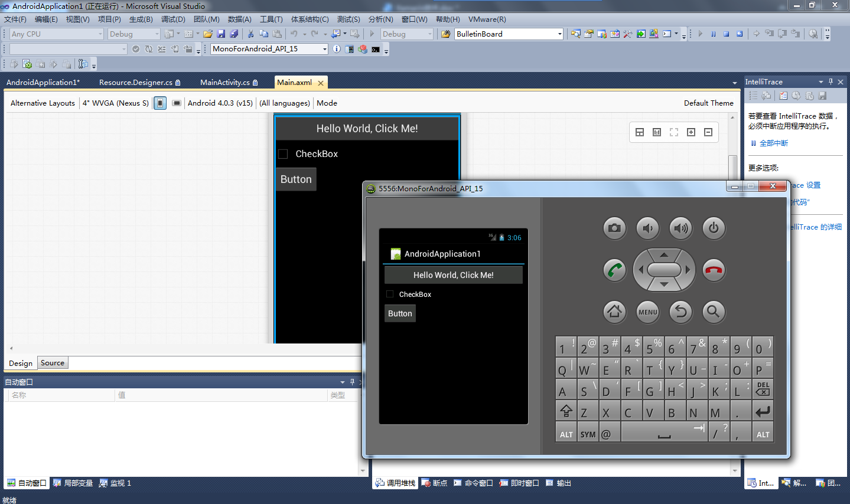
Task: Pin the IntelliTrace panel with the pushpin
Action: point(831,82)
